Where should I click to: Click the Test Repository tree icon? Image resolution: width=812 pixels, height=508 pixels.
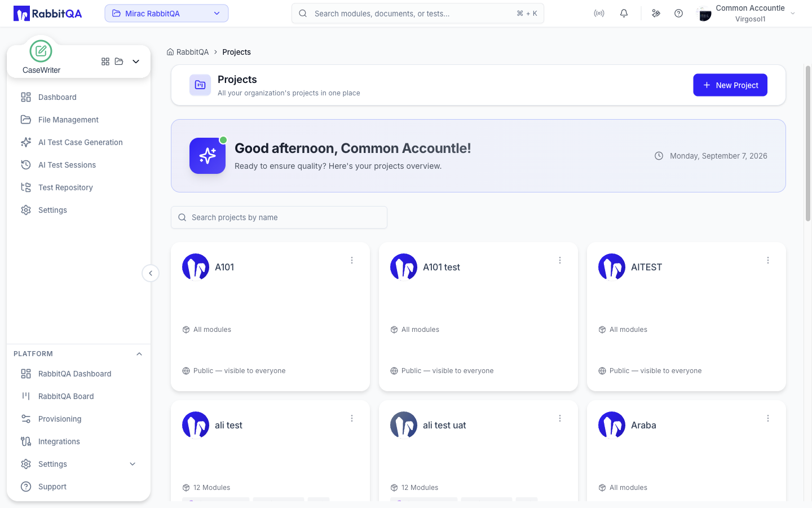[26, 187]
